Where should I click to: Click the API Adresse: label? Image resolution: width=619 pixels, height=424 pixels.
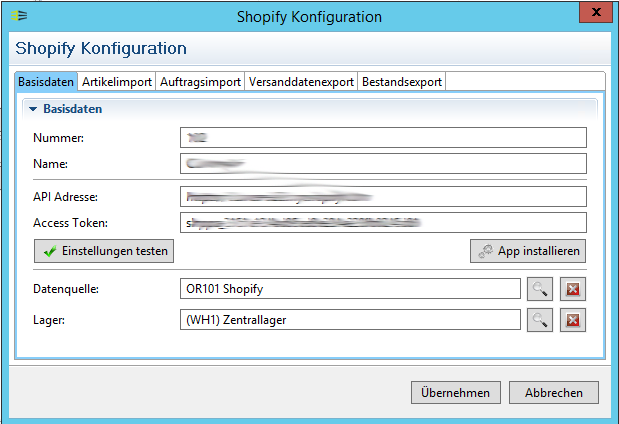pos(66,197)
